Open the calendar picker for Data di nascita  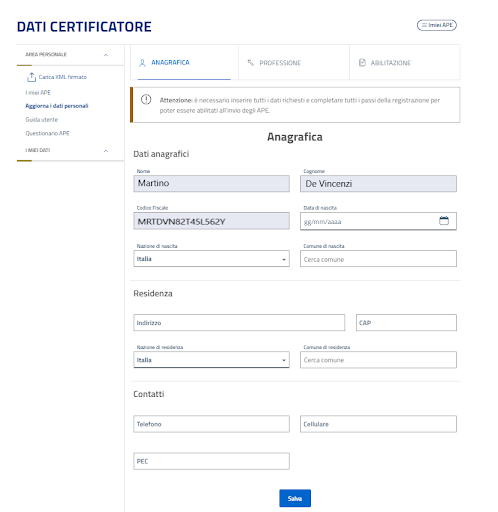click(x=444, y=221)
